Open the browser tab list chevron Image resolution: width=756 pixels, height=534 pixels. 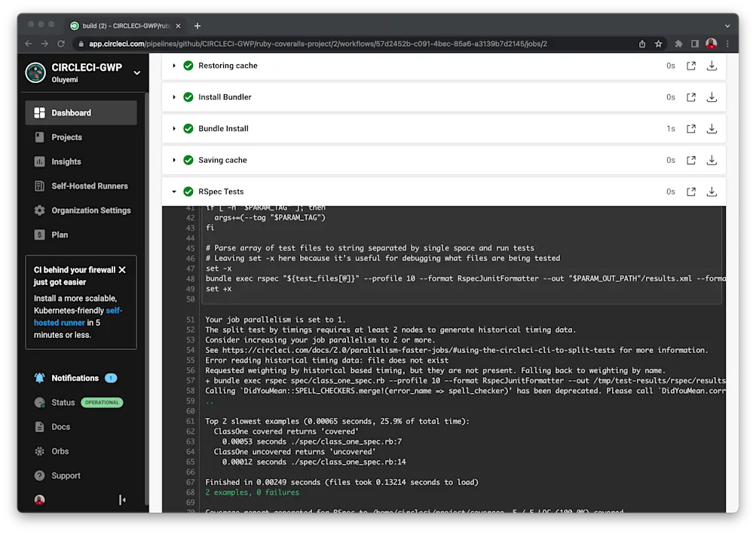pos(727,26)
